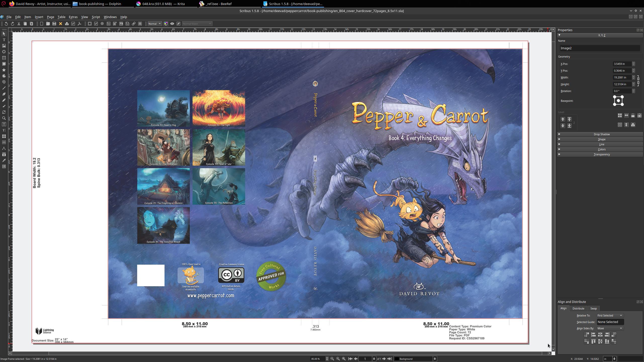Open the Extras menu
Screen dimensions: 644x362
pos(73,17)
